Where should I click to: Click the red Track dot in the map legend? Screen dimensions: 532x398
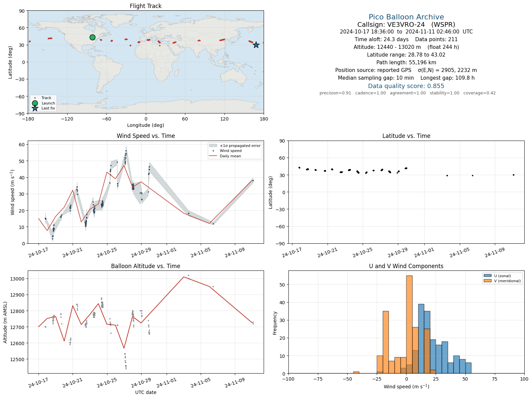35,98
